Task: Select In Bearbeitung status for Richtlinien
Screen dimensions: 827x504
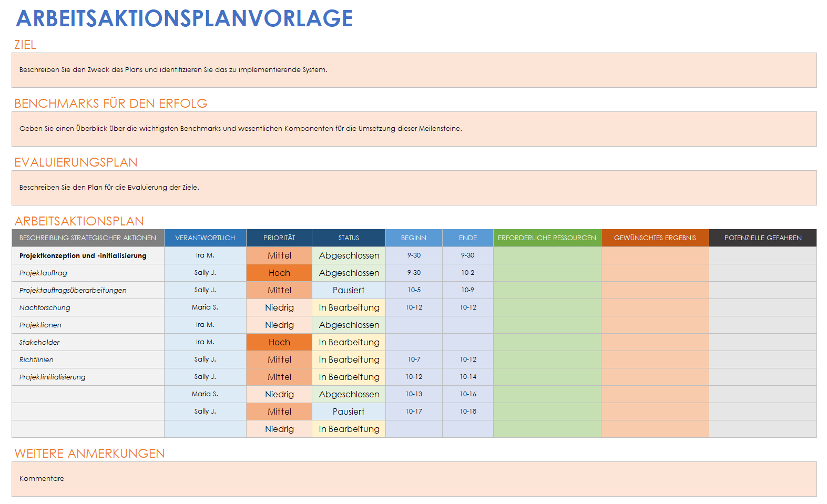Action: coord(349,359)
